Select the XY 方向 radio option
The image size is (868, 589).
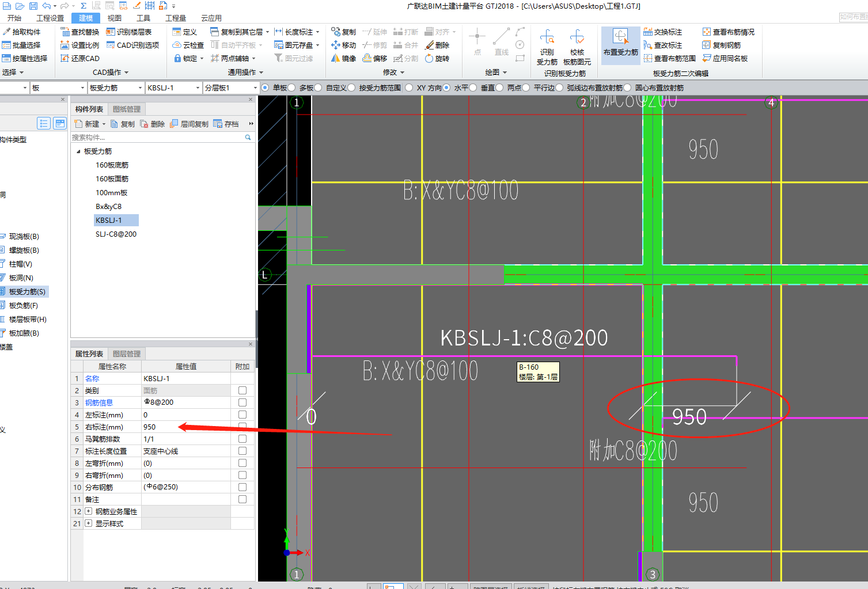[409, 88]
